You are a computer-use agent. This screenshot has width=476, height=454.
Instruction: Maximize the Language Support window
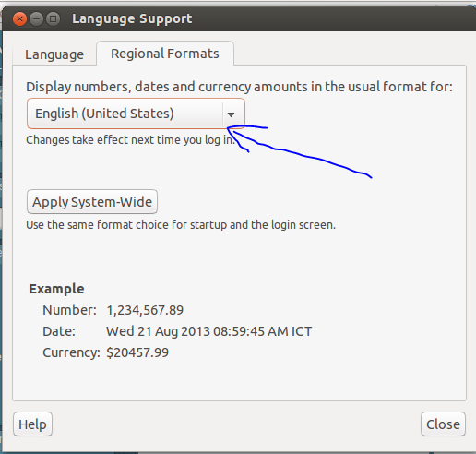click(53, 19)
